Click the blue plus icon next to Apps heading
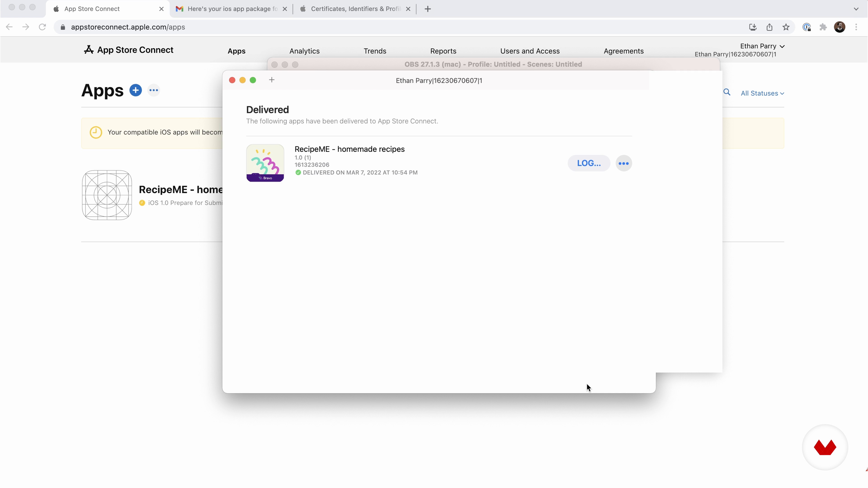 (x=135, y=90)
